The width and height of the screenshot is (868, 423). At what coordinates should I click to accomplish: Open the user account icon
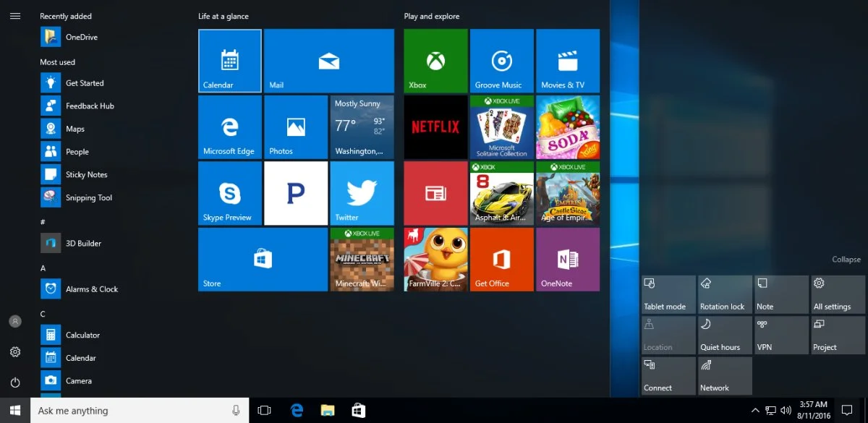15,321
